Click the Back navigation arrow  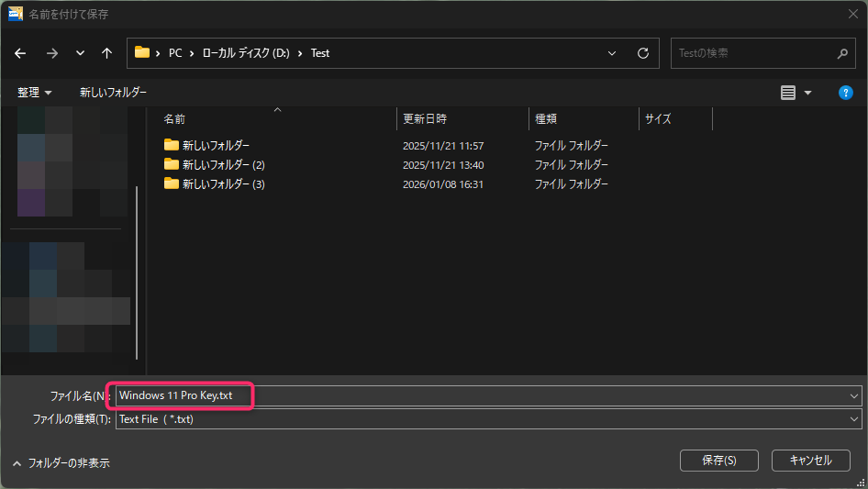20,53
